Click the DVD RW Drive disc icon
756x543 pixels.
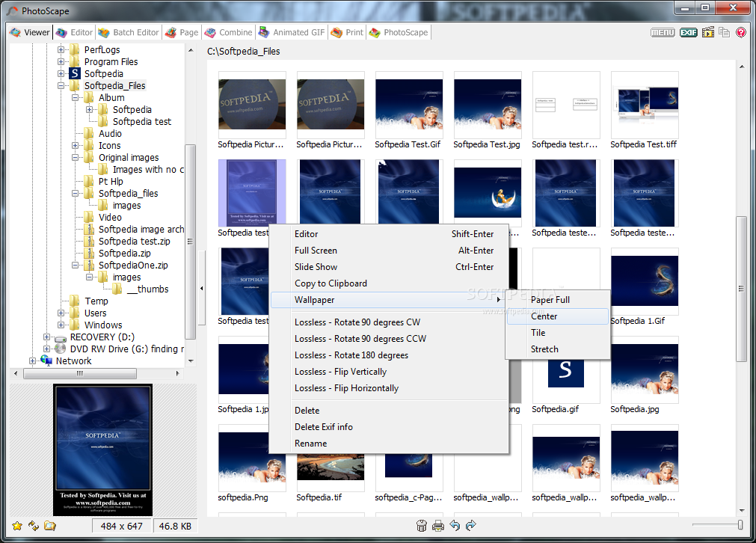[x=61, y=349]
